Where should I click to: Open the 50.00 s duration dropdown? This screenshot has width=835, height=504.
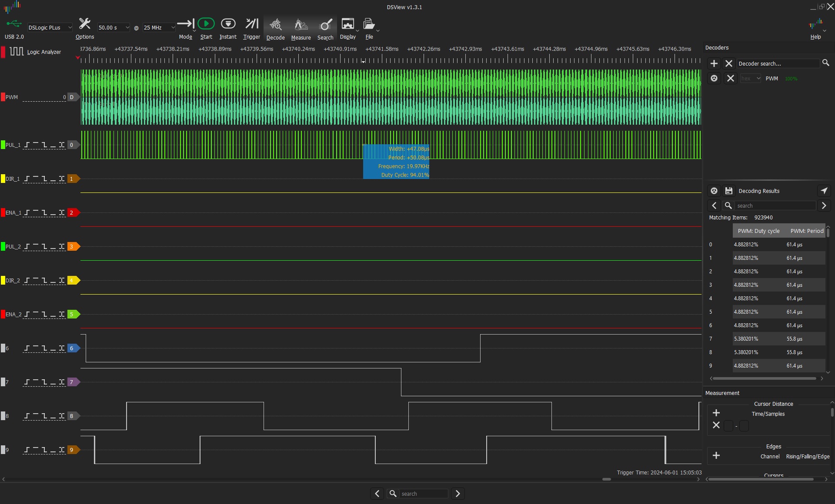coord(114,28)
